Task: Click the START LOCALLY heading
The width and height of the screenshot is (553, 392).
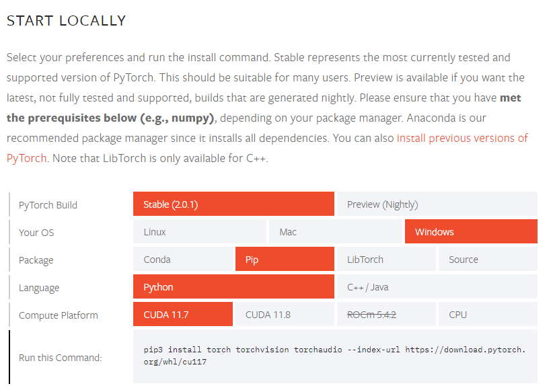Action: 65,21
